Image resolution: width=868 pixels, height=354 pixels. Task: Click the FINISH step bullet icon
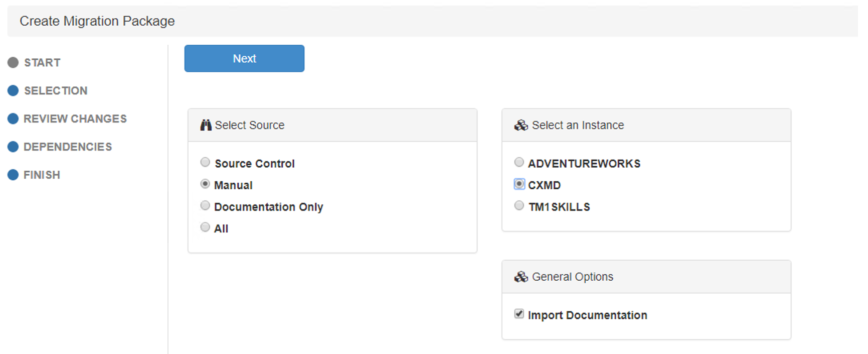tap(13, 175)
